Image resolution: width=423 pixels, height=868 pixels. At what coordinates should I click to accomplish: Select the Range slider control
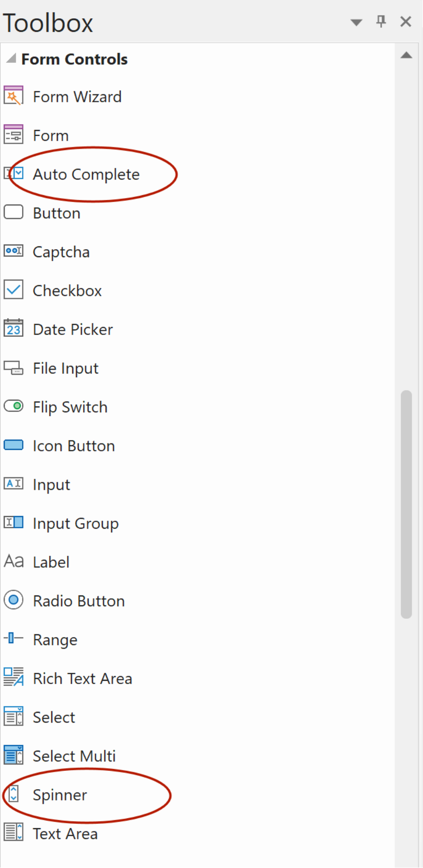tap(55, 640)
